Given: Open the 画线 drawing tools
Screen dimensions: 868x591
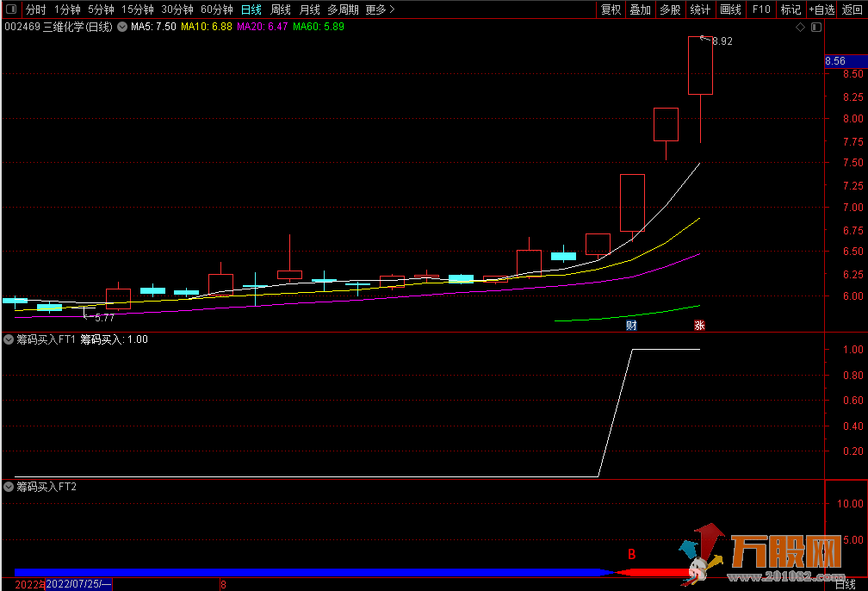Looking at the screenshot, I should tap(730, 10).
